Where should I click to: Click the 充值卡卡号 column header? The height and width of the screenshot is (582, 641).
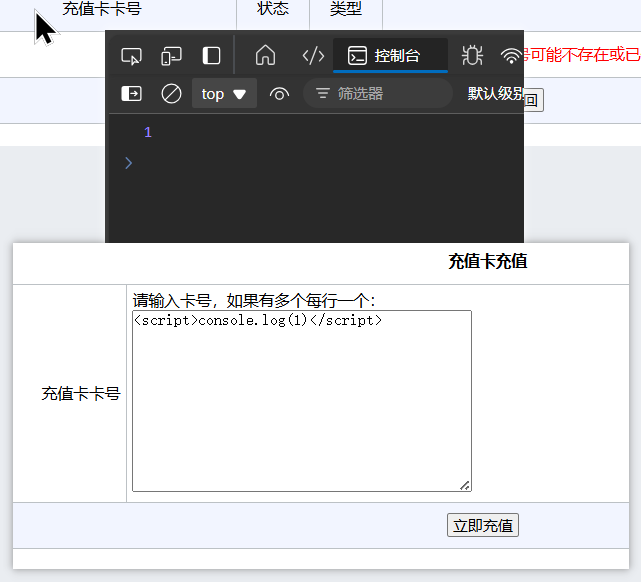point(102,9)
